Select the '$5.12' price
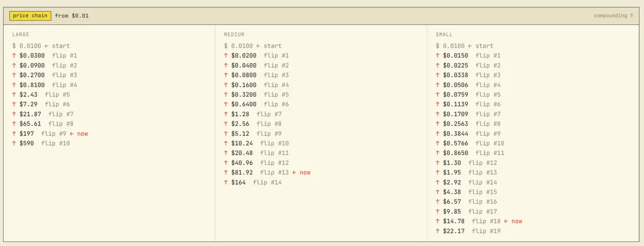Screen dimensions: 644x246 [x=240, y=133]
